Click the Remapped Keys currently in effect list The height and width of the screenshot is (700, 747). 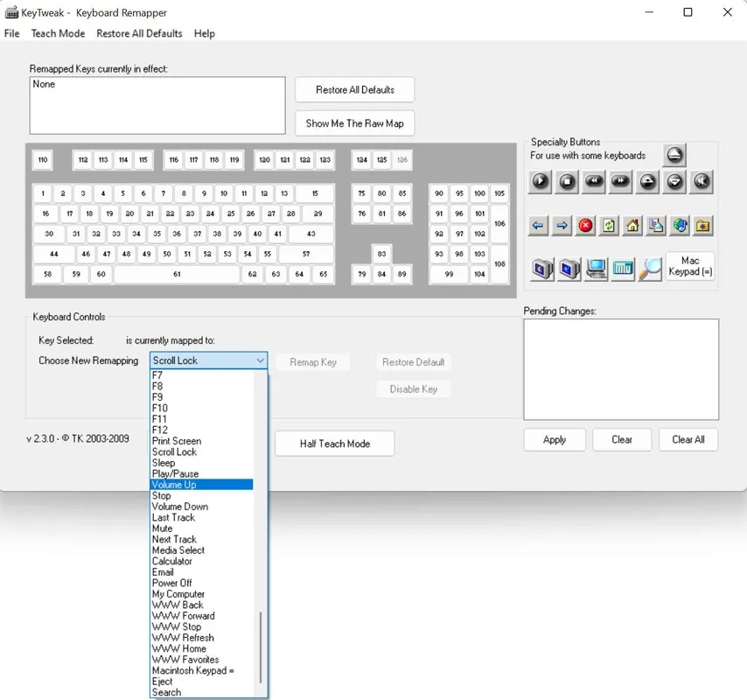[x=157, y=105]
